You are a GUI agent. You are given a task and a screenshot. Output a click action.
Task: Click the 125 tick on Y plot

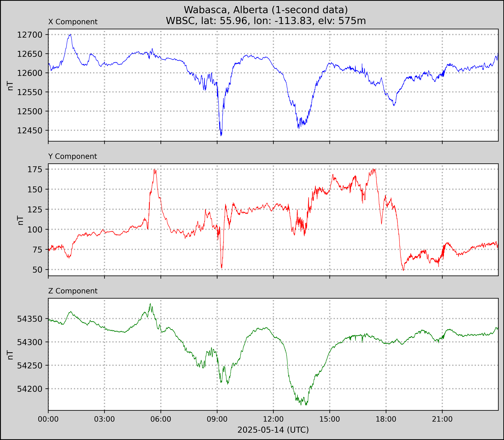click(x=35, y=210)
